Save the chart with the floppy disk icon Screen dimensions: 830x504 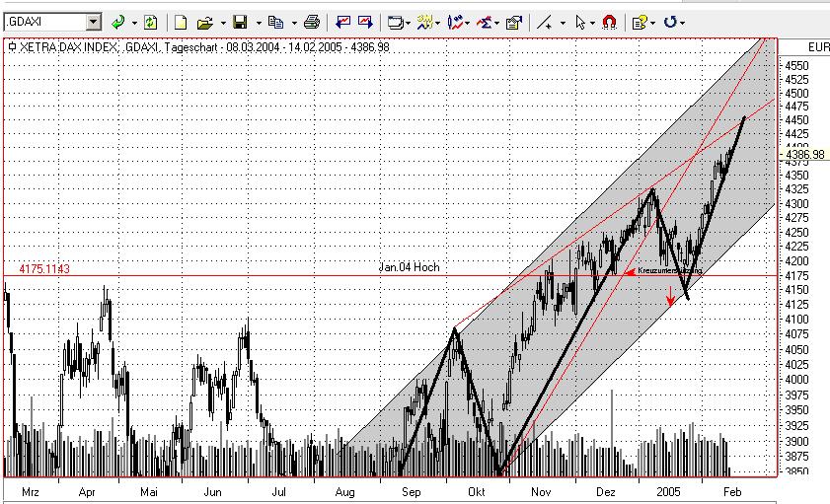(241, 23)
